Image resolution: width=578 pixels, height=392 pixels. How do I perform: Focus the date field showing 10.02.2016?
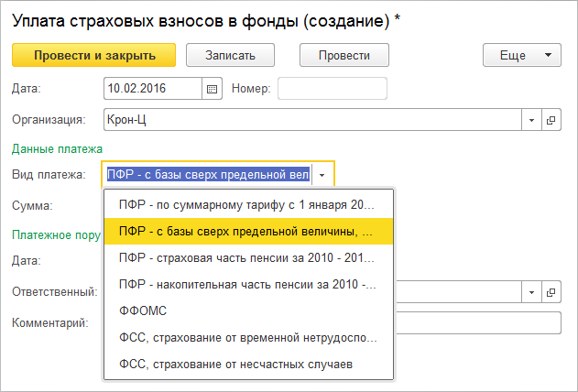153,89
